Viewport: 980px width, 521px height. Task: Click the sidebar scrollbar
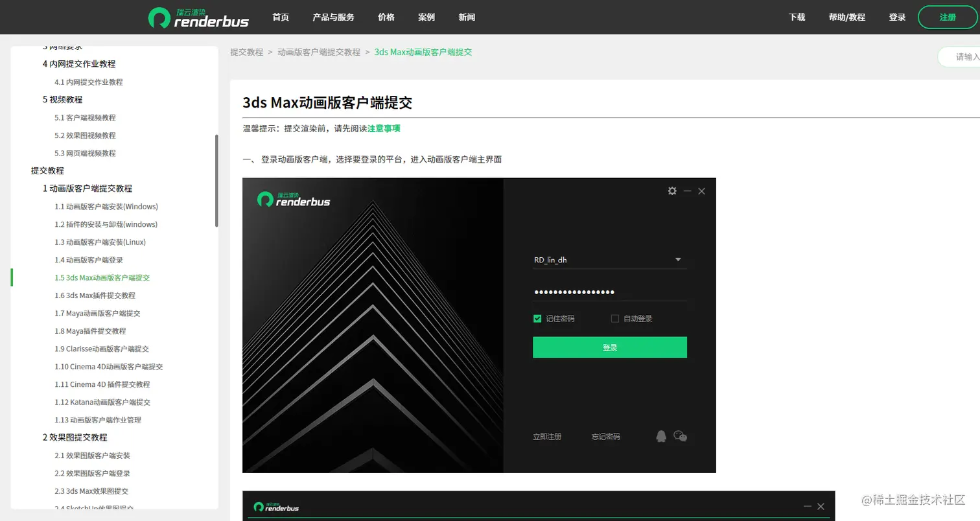tap(216, 181)
